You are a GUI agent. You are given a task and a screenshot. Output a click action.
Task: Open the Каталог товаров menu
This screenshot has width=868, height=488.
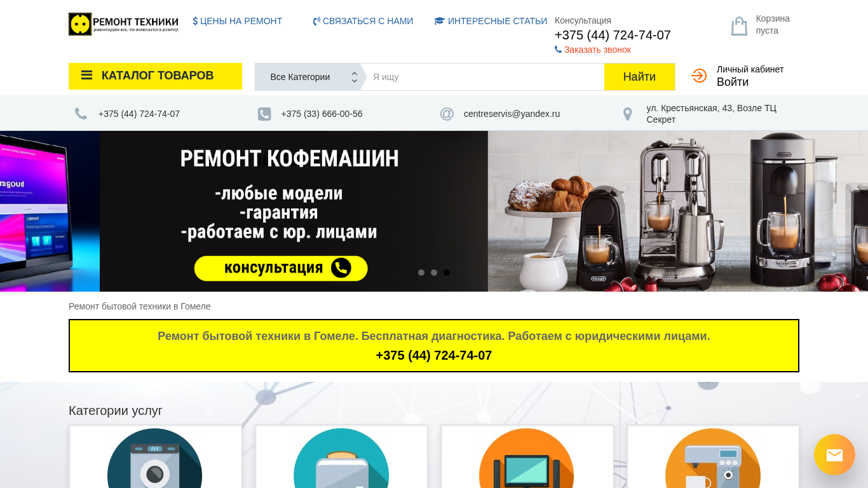pos(155,76)
